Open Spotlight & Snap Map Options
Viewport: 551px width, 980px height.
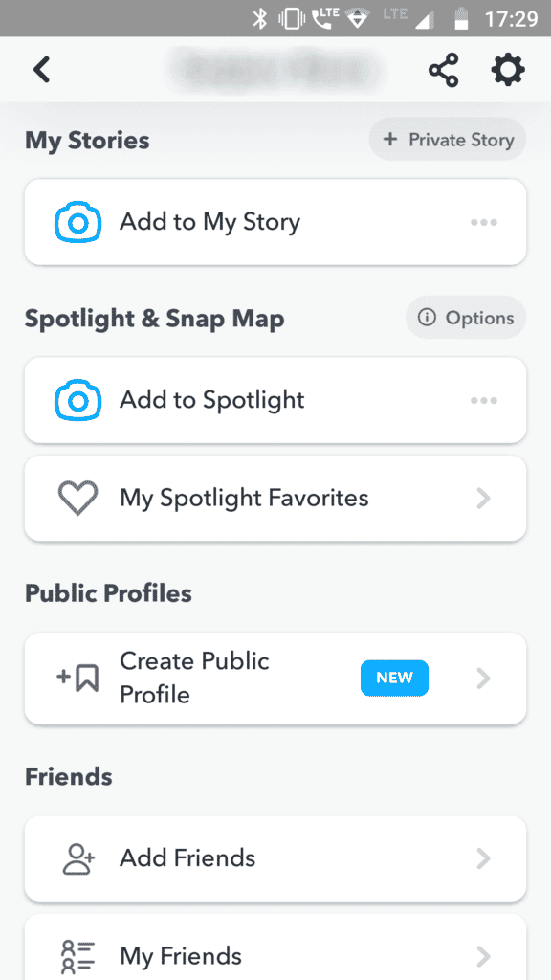(466, 318)
